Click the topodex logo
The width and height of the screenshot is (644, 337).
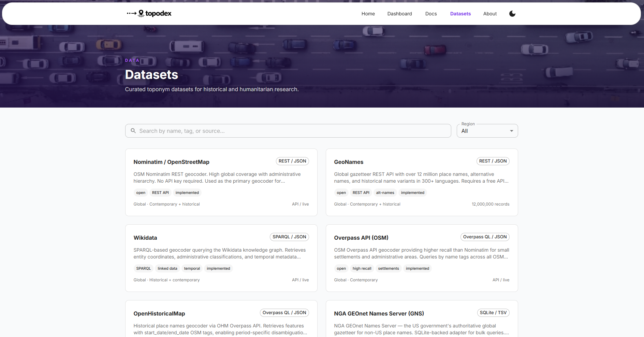[x=149, y=13]
